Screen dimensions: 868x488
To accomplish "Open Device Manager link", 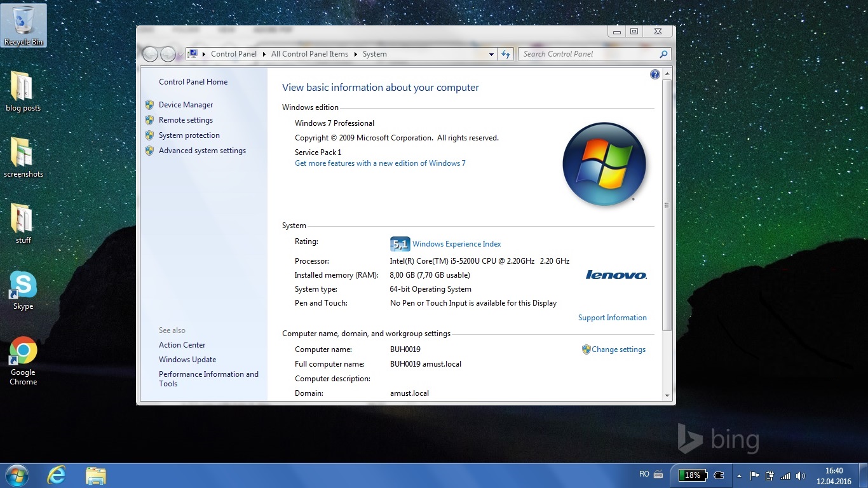I will click(186, 105).
